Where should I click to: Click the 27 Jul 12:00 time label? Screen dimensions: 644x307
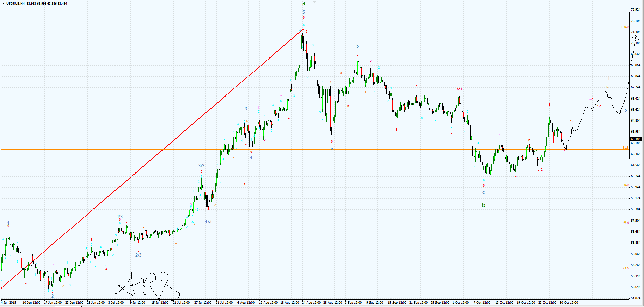203,303
